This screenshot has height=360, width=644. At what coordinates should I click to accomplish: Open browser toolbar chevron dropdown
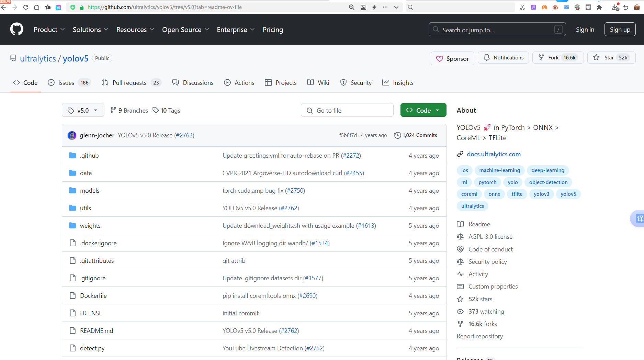pos(396,7)
